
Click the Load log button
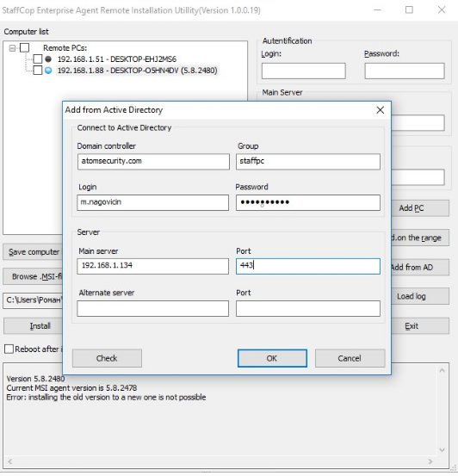[x=420, y=296]
